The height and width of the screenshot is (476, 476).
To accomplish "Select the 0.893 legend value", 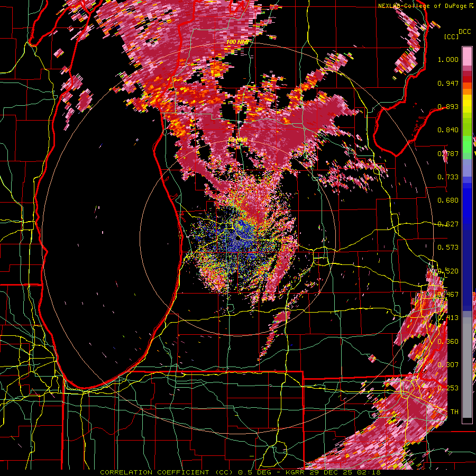I will tap(448, 106).
